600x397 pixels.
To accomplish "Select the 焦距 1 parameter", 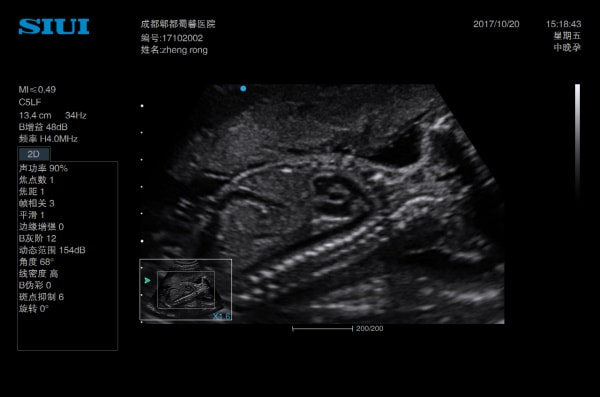I will (32, 191).
